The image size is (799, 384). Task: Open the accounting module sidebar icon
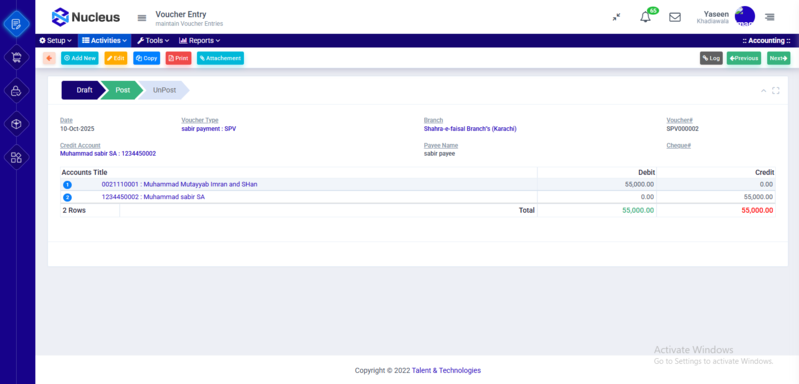[x=16, y=24]
